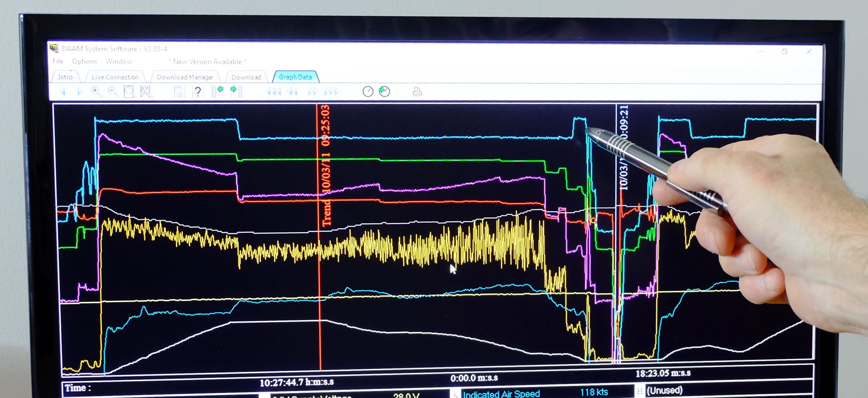Click the question mark help icon
The height and width of the screenshot is (398, 868).
click(198, 92)
